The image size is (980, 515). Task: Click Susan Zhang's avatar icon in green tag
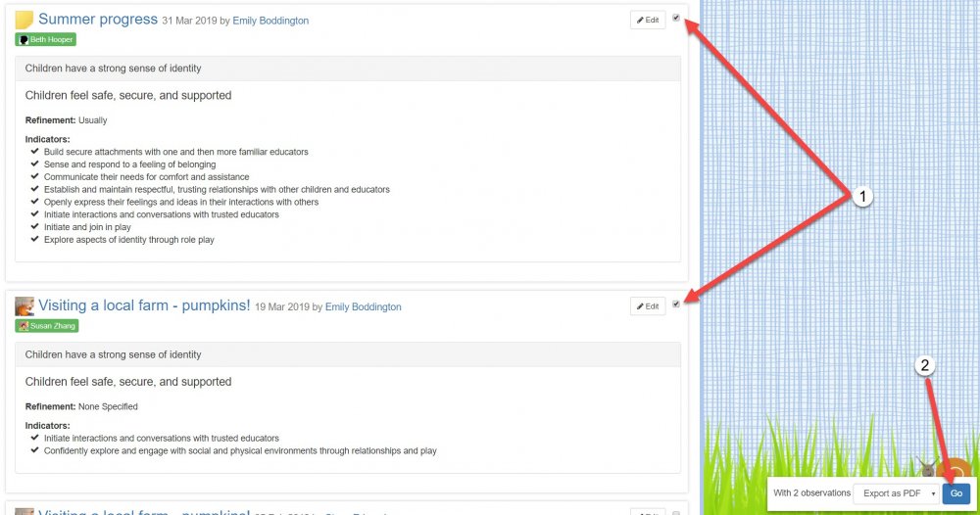24,326
